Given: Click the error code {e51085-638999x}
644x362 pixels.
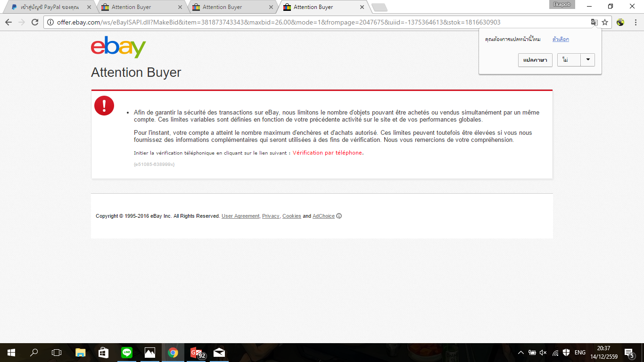Looking at the screenshot, I should coord(154,164).
